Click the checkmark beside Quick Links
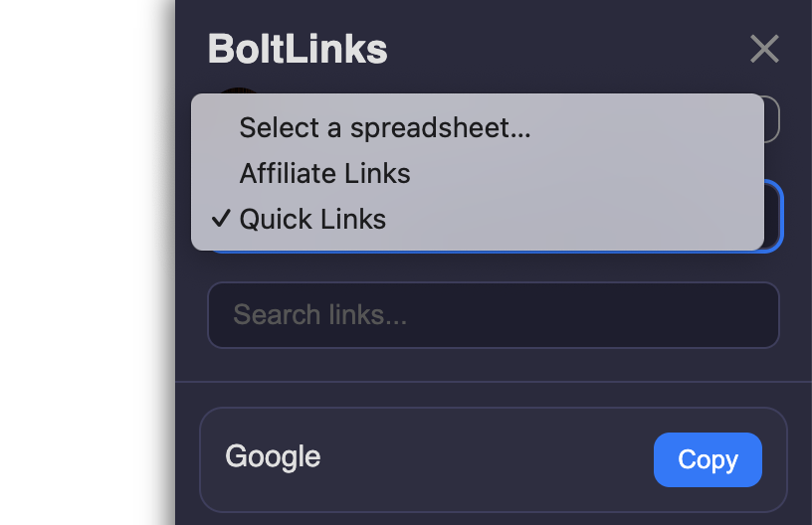812x525 pixels. click(221, 219)
